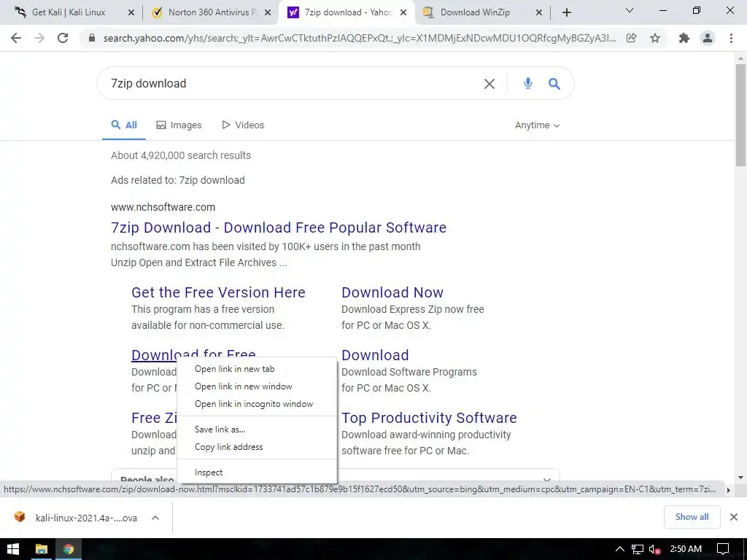Click the Chrome taskbar icon
The height and width of the screenshot is (560, 747).
(69, 549)
